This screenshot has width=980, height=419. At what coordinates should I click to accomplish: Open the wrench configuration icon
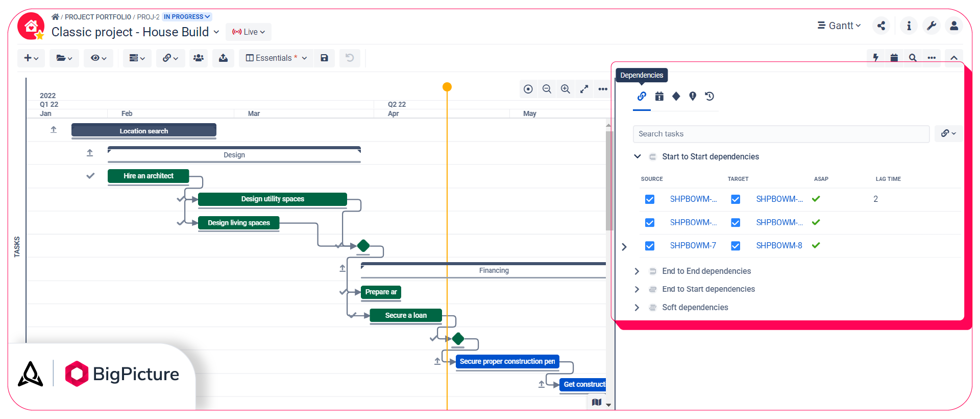click(932, 26)
